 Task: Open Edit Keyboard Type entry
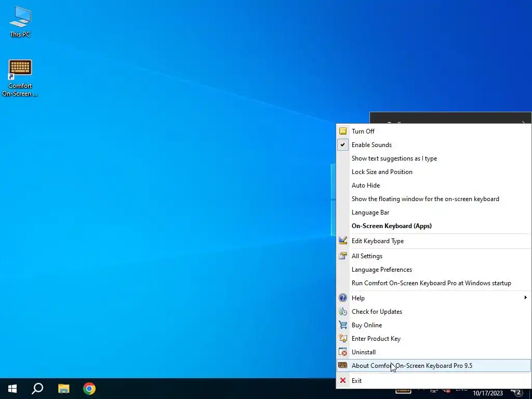(x=434, y=241)
